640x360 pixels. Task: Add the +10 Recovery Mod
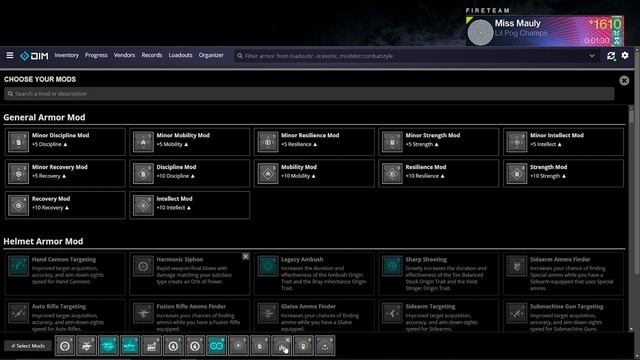(x=65, y=205)
